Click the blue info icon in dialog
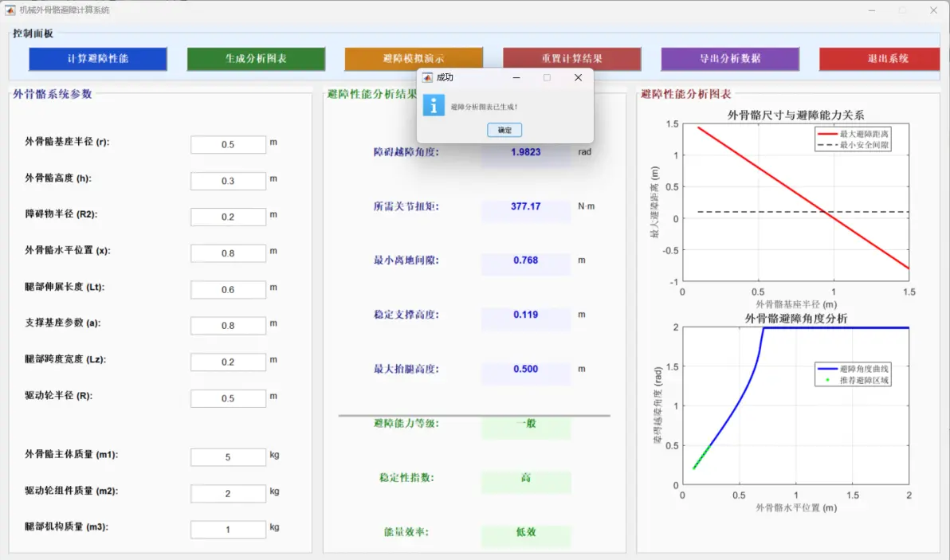950x560 pixels. (434, 105)
